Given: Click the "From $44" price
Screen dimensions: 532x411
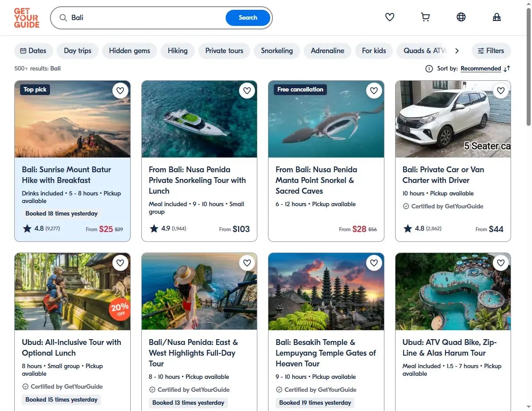Looking at the screenshot, I should tap(489, 229).
